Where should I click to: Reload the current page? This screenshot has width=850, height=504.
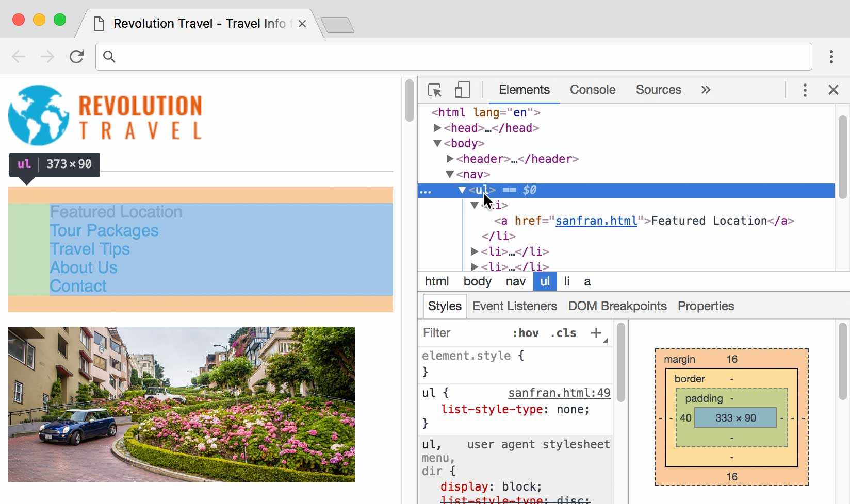[76, 57]
